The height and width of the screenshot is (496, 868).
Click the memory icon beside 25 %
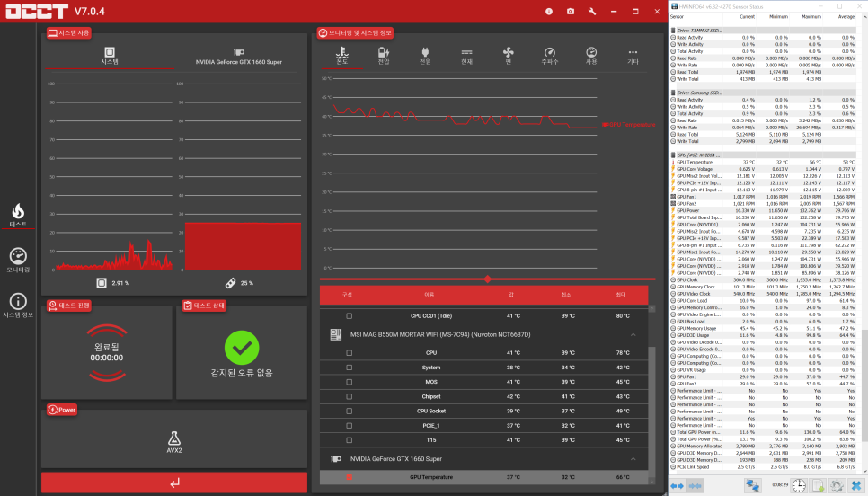tap(230, 283)
